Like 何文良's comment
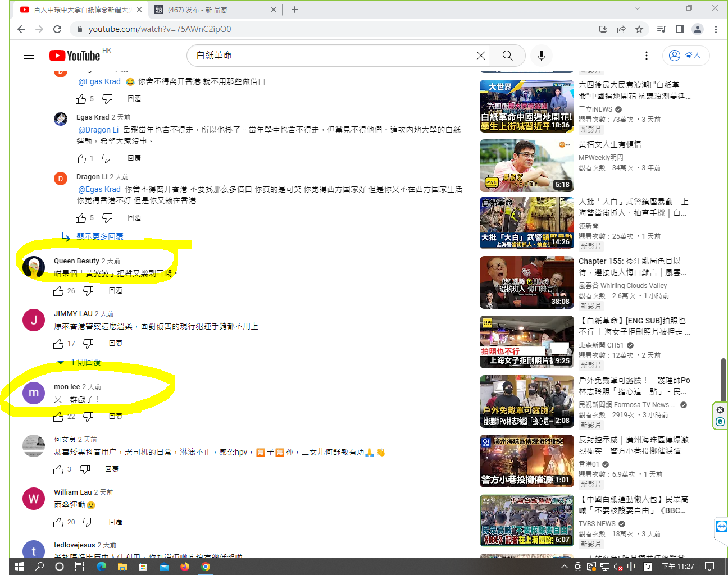The image size is (728, 575). tap(58, 469)
